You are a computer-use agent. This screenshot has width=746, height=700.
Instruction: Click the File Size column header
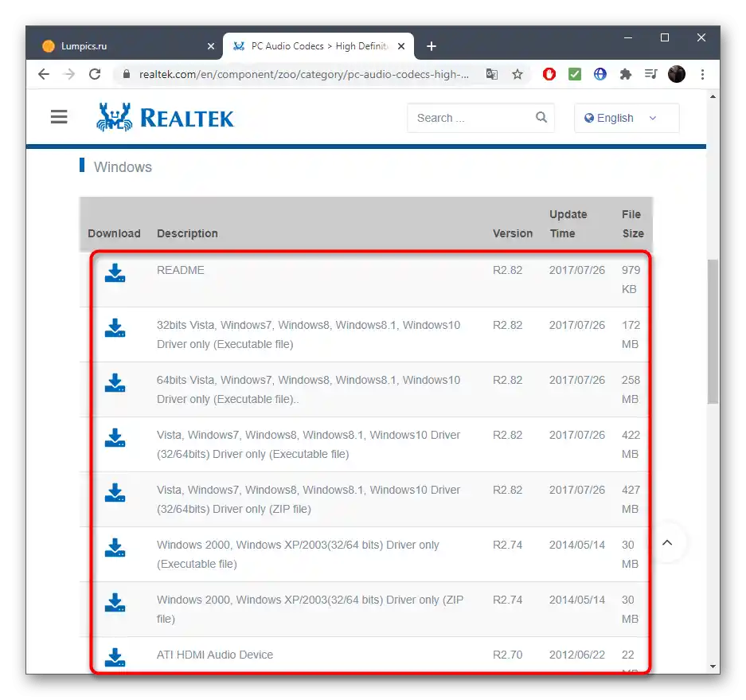633,224
